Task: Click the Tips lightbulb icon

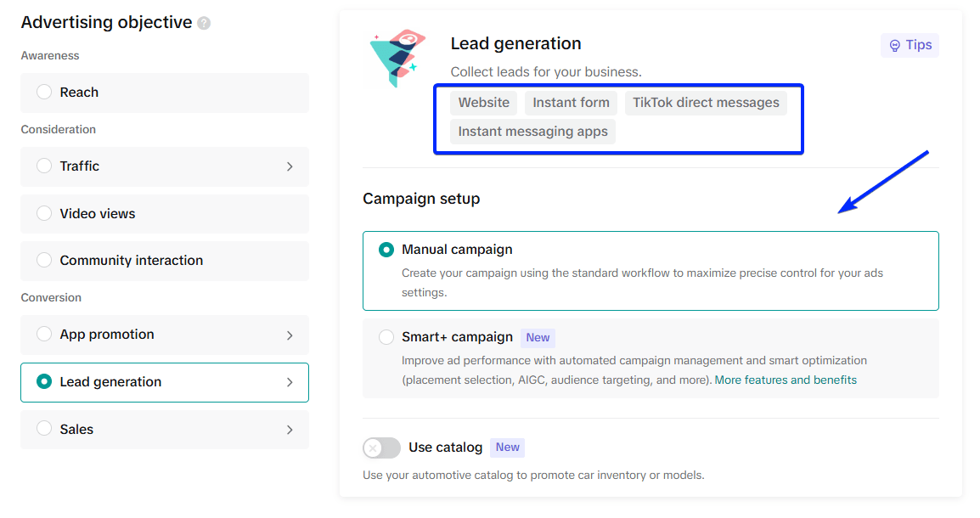Action: 894,46
